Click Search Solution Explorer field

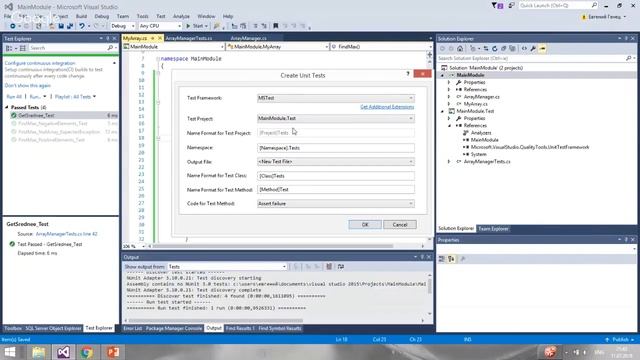(531, 58)
